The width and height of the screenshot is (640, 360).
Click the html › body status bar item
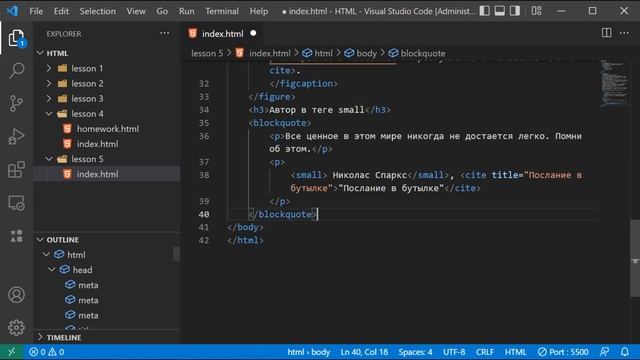pos(308,352)
